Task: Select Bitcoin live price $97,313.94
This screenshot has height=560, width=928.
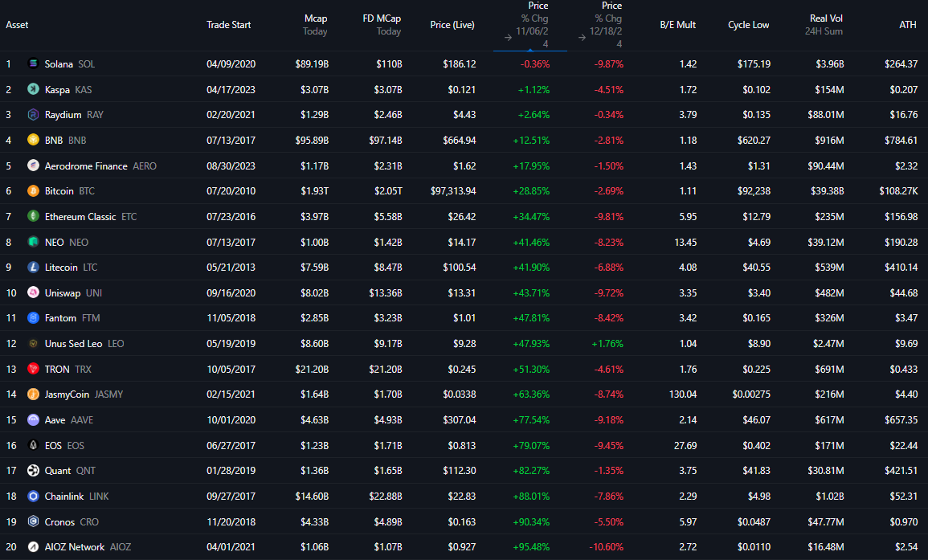Action: tap(453, 191)
